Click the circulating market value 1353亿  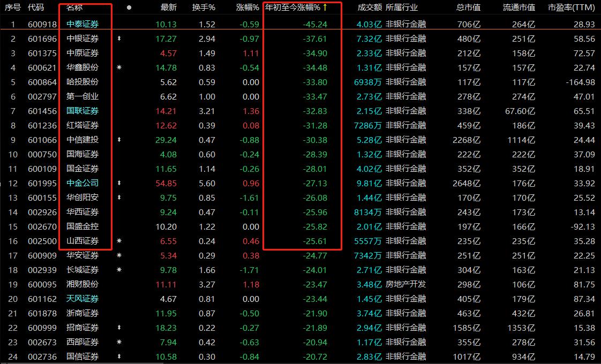coord(521,328)
